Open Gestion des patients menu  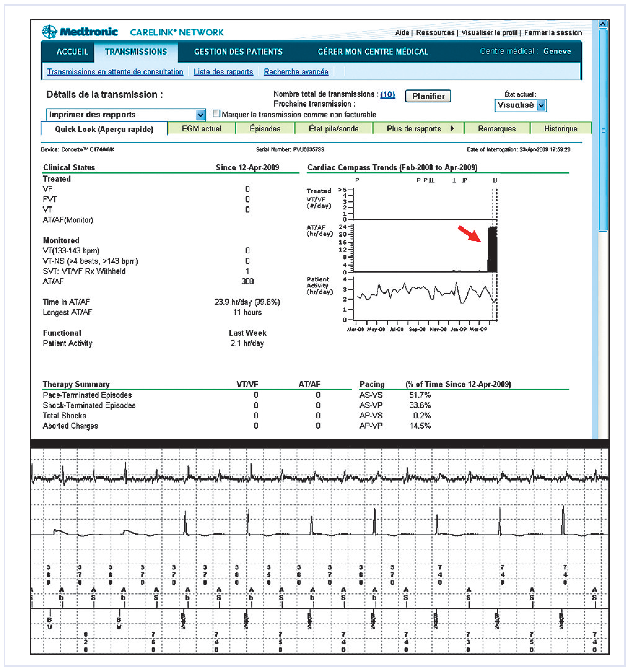pyautogui.click(x=238, y=52)
